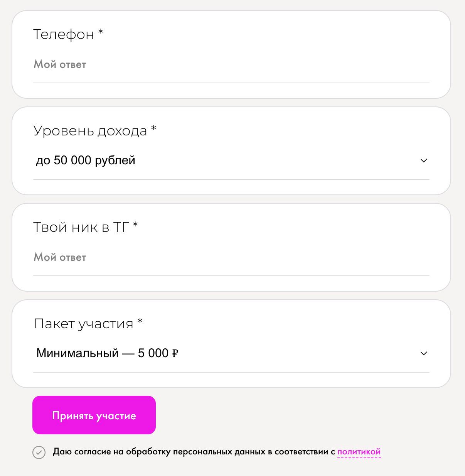Click the required asterisk beside Твой ник в ТГ
465x476 pixels.
135,225
